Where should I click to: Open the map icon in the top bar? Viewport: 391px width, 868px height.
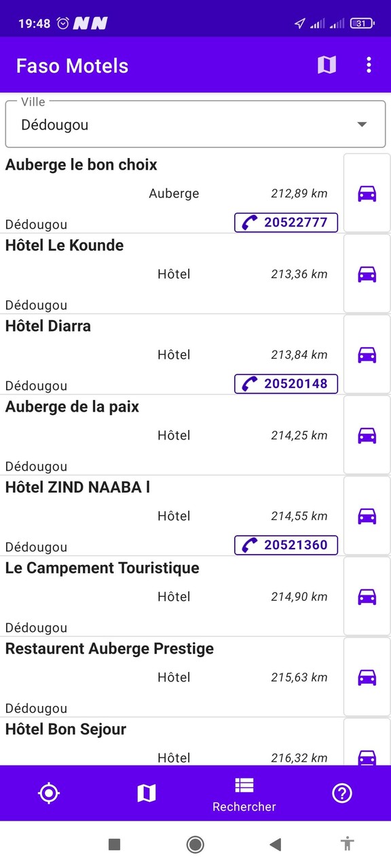coord(327,65)
